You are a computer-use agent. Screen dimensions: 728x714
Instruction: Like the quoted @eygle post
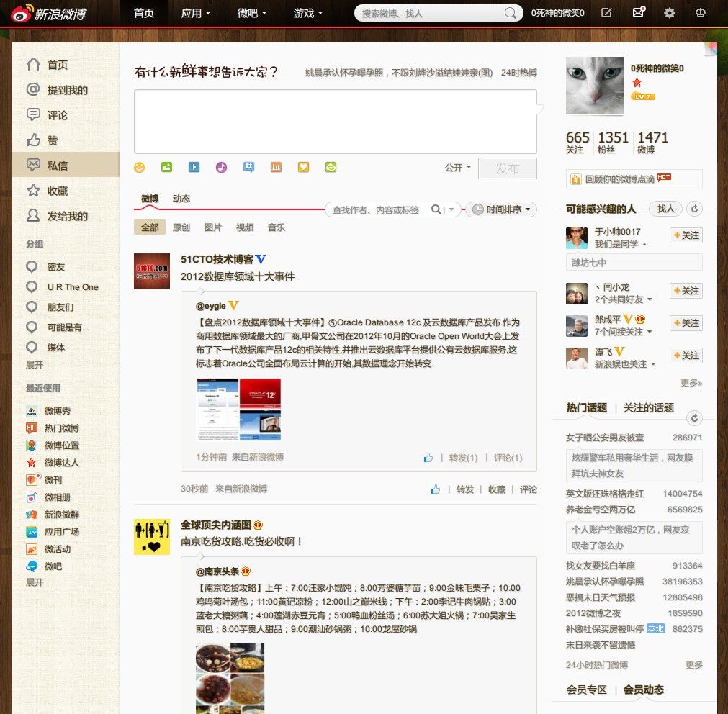pos(428,458)
